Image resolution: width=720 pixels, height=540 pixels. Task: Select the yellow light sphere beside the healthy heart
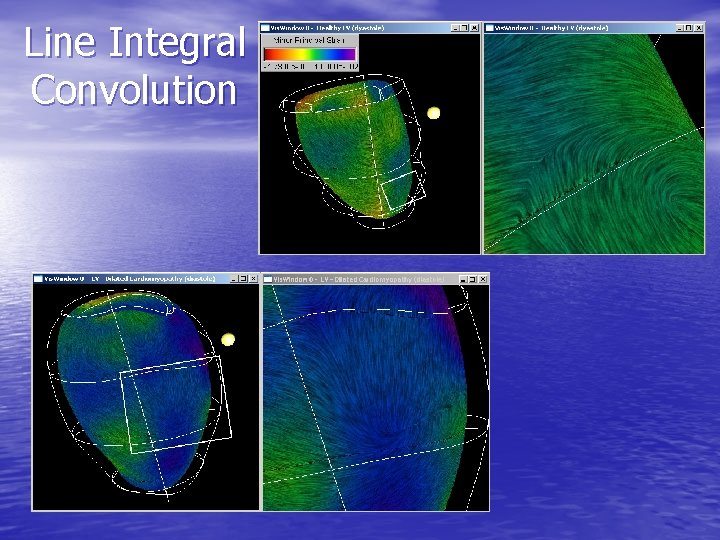pyautogui.click(x=433, y=113)
